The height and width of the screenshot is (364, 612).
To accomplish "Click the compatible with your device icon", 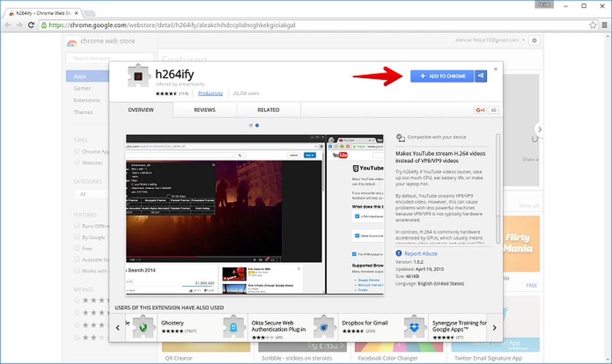I will click(x=400, y=137).
